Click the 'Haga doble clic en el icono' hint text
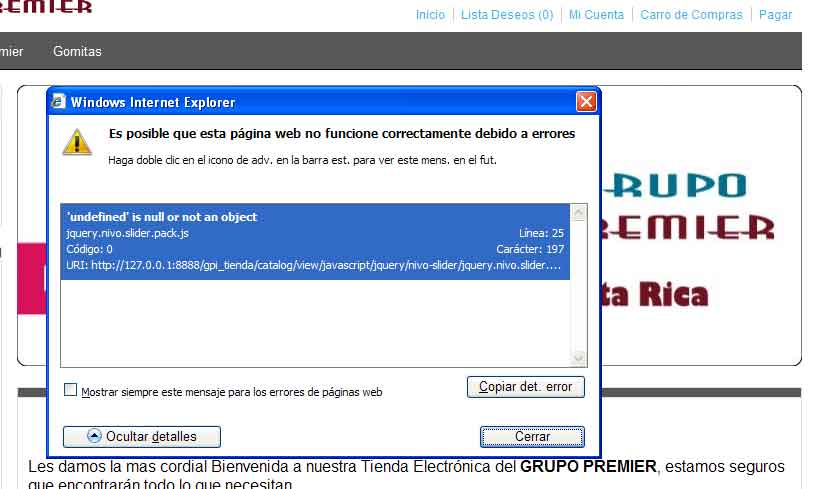 pos(302,160)
